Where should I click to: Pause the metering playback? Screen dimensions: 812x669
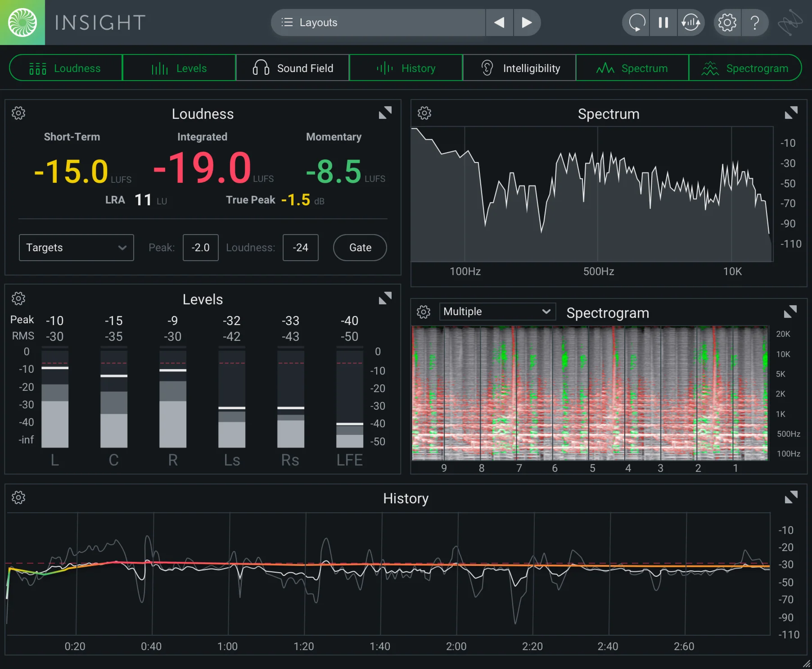(x=663, y=22)
